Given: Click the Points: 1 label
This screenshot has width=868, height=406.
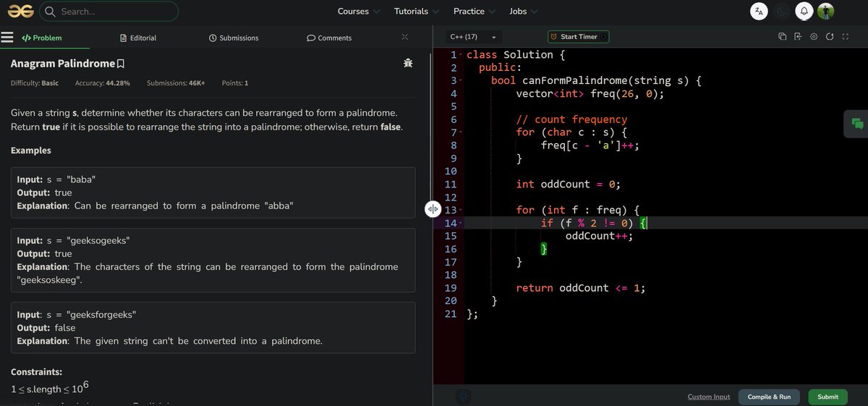Looking at the screenshot, I should click(235, 83).
